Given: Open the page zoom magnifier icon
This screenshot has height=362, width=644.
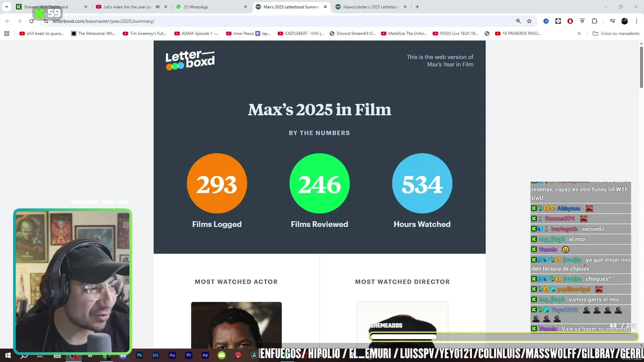Looking at the screenshot, I should click(518, 21).
